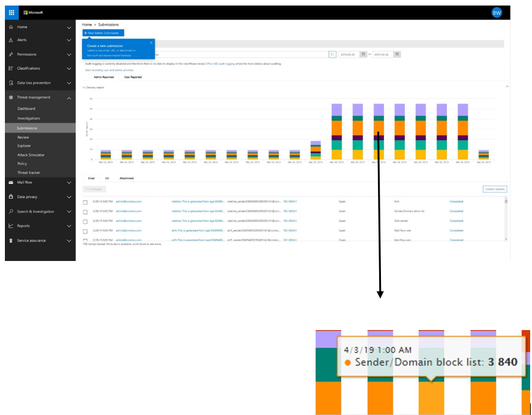Check the fourth submission row checkbox
Image resolution: width=532 pixels, height=415 pixels.
pyautogui.click(x=85, y=231)
